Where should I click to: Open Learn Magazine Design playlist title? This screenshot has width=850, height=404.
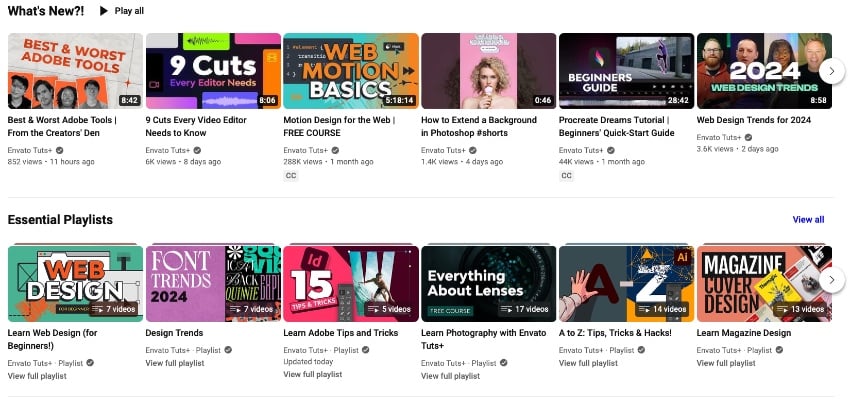coord(744,333)
